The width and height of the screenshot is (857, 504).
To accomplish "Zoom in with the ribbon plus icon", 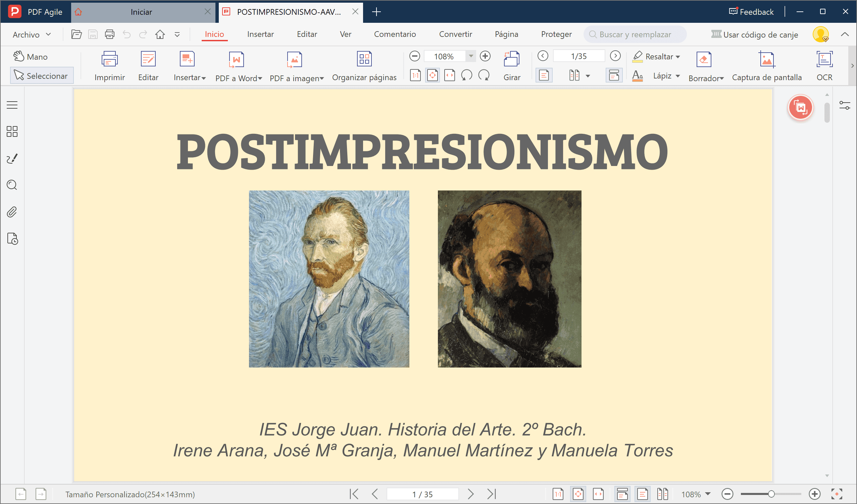I will 485,56.
